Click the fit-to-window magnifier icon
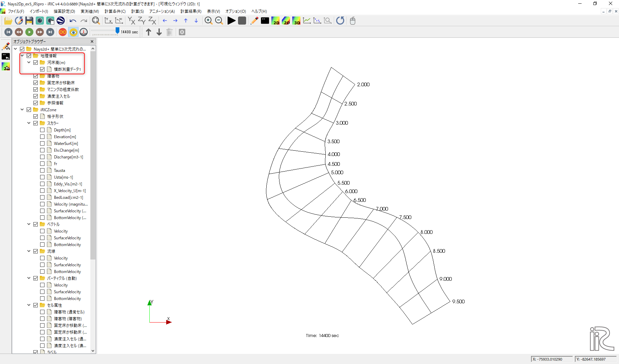619x364 pixels. tap(96, 21)
